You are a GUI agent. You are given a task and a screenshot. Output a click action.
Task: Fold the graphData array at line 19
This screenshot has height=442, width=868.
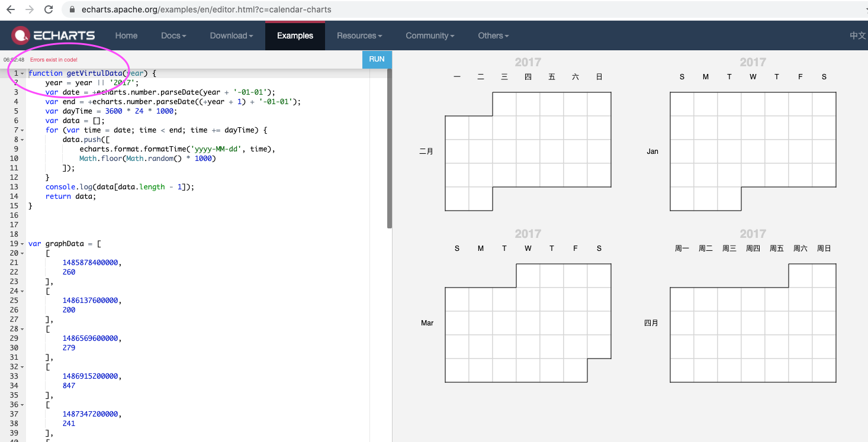[21, 243]
